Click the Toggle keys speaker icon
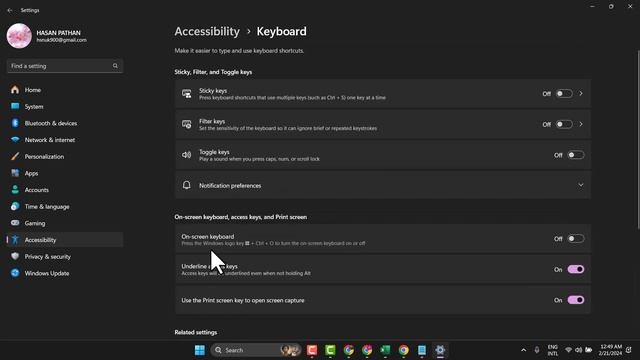Image resolution: width=640 pixels, height=360 pixels. pos(187,155)
